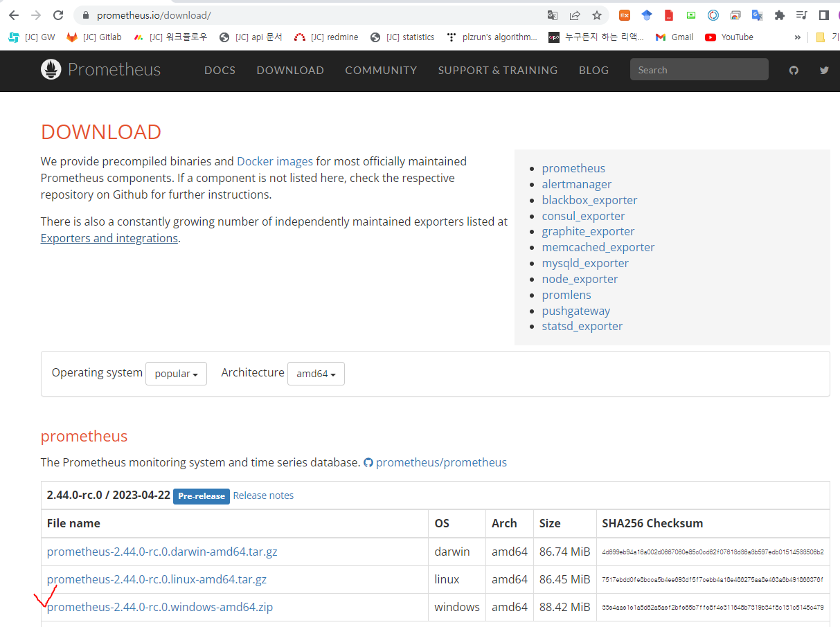Share this page via the share icon
The image size is (840, 627).
coord(574,15)
